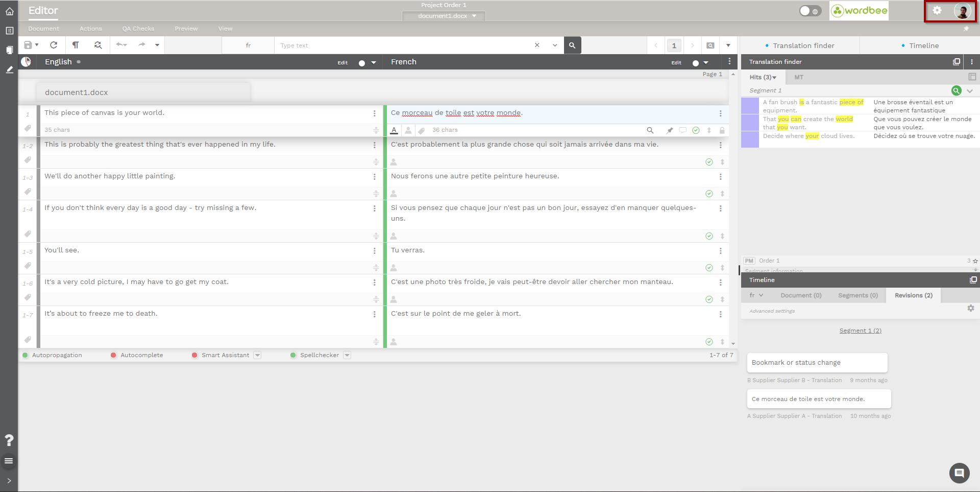
Task: Toggle the English column Edit switch
Action: [x=362, y=63]
